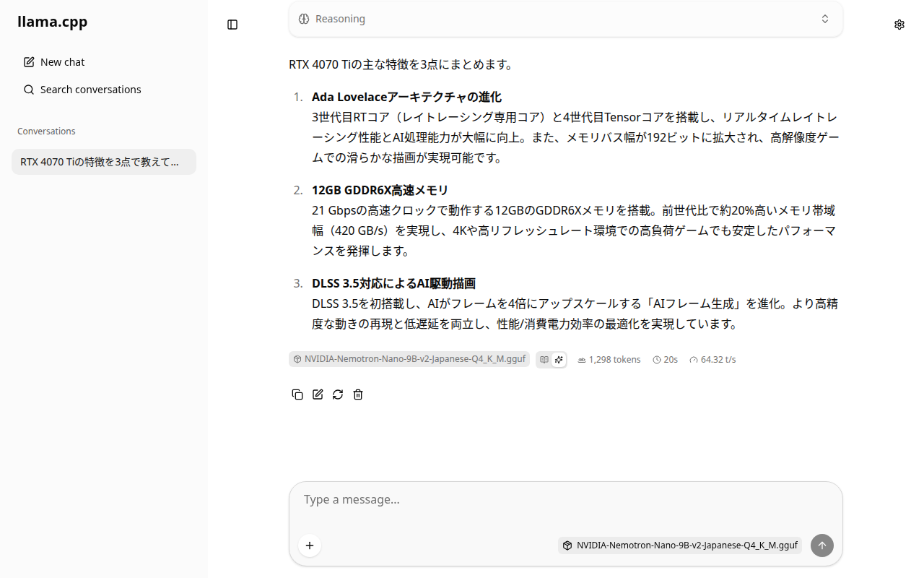Focus the Type a message field
Screen dimensions: 924x578
566,500
